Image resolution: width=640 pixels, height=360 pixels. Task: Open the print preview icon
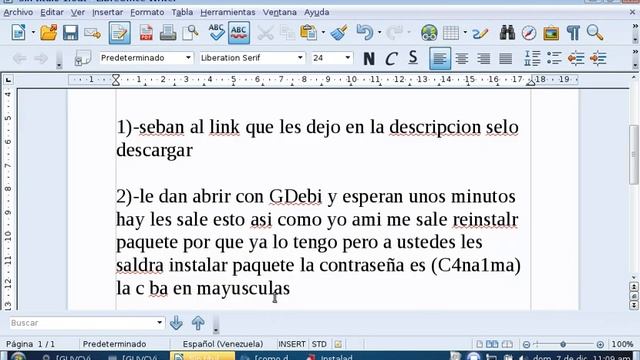[190, 33]
